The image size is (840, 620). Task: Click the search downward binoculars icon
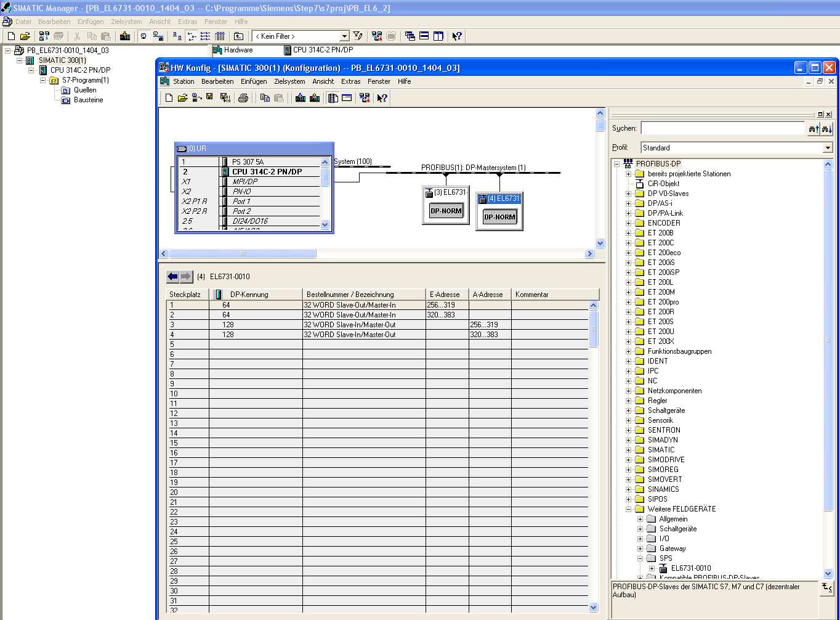point(827,128)
